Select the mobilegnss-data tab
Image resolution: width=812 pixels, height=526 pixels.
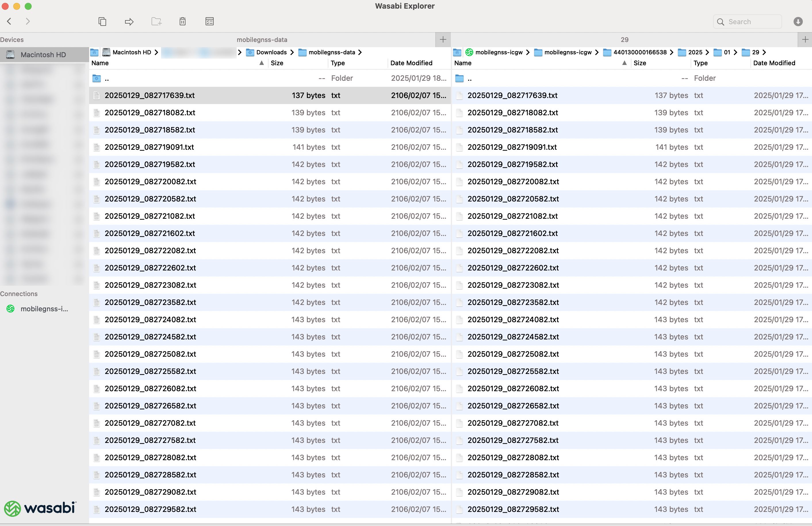(262, 40)
